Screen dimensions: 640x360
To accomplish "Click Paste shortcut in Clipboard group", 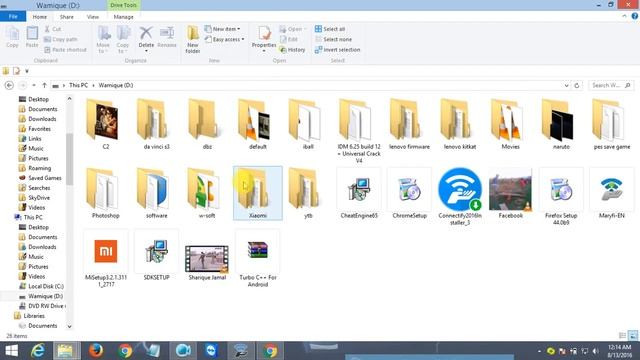I will pyautogui.click(x=65, y=49).
